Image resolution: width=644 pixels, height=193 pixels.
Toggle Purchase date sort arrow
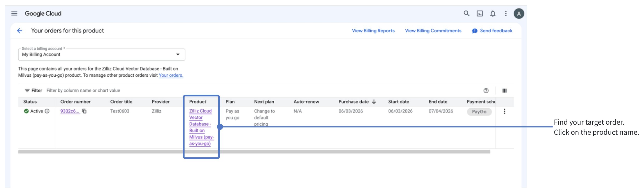point(374,102)
